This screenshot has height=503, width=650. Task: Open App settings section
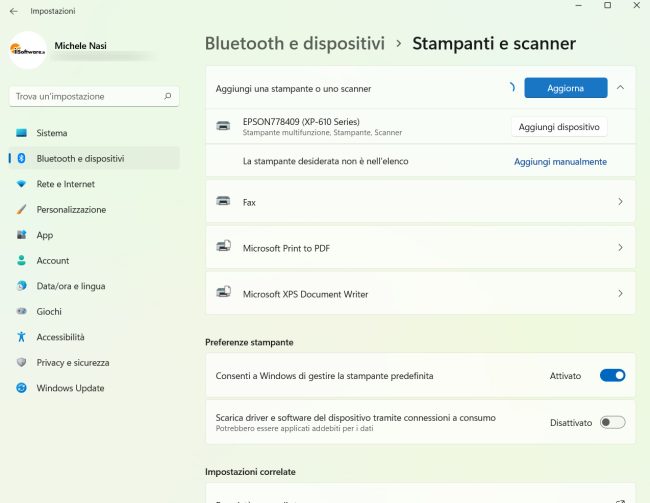[94, 235]
